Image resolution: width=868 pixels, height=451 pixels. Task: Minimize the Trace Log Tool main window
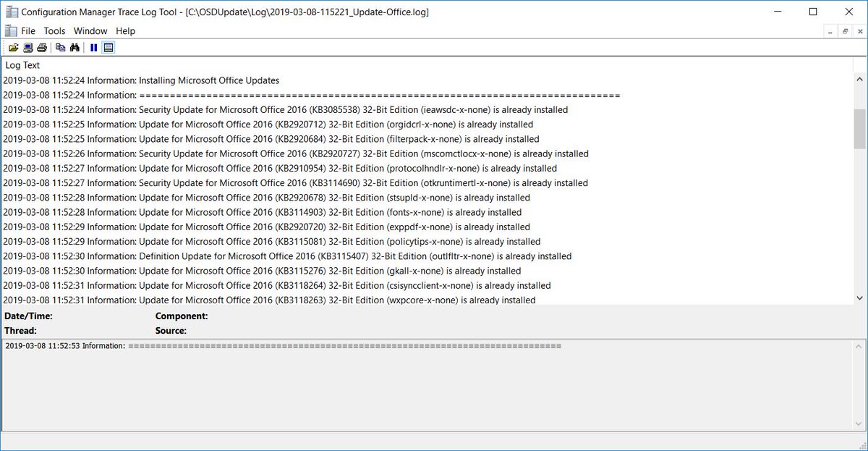pos(778,12)
